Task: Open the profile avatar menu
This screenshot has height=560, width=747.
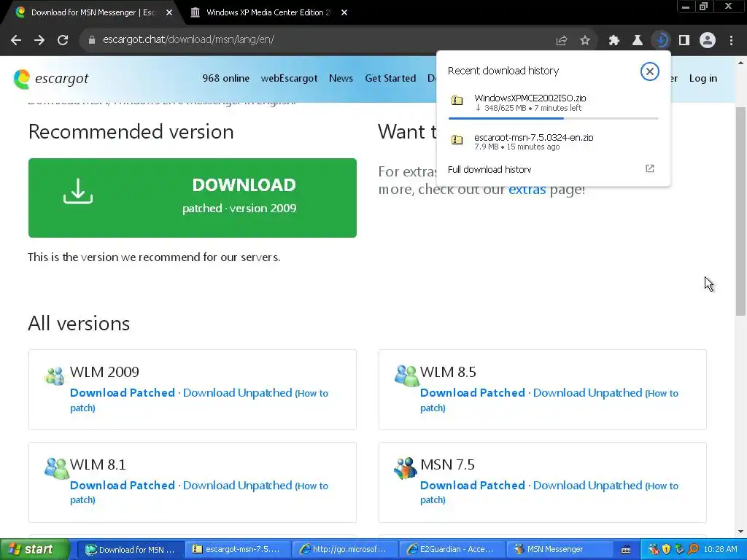Action: pos(708,41)
